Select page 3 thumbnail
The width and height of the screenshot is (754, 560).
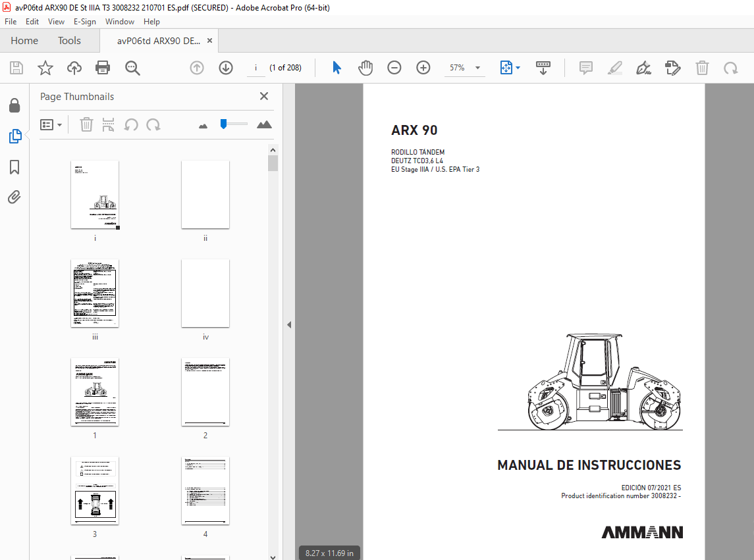click(x=95, y=491)
